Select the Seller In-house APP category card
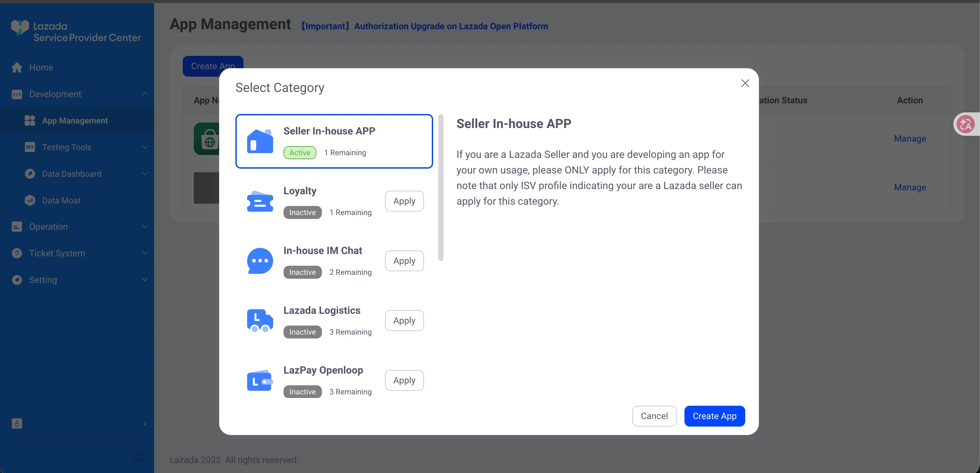 tap(334, 141)
